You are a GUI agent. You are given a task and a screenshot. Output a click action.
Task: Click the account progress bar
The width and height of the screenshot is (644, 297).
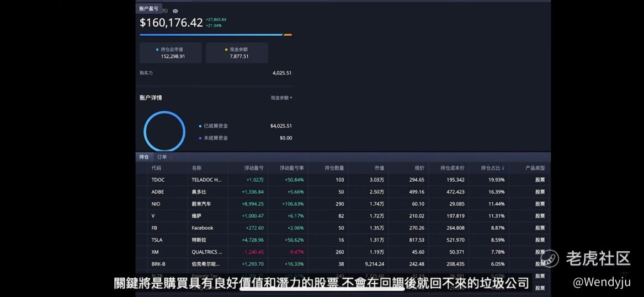click(216, 35)
